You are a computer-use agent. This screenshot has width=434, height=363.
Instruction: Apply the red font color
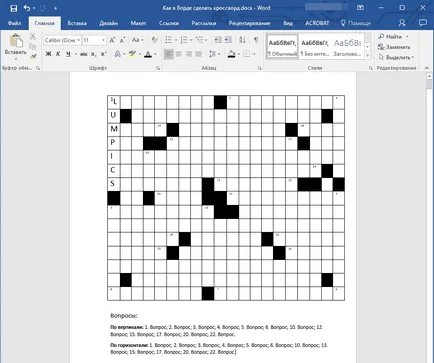click(148, 54)
